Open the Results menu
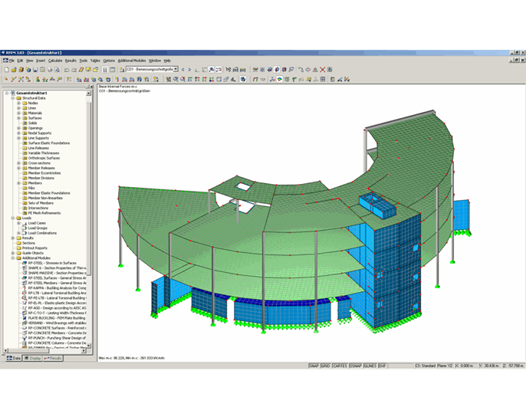This screenshot has width=526, height=420. tap(71, 61)
